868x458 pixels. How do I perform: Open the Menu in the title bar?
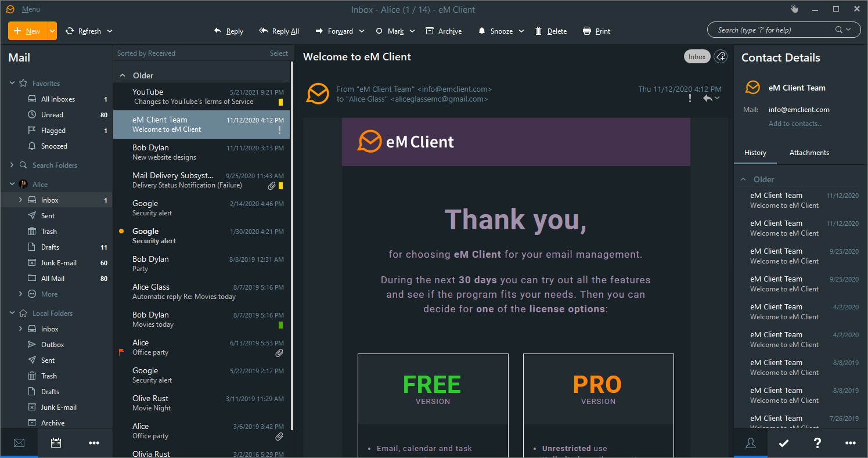(x=31, y=9)
